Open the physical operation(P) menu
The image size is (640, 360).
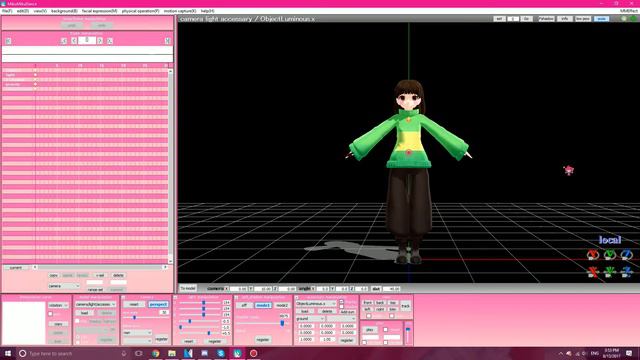140,11
